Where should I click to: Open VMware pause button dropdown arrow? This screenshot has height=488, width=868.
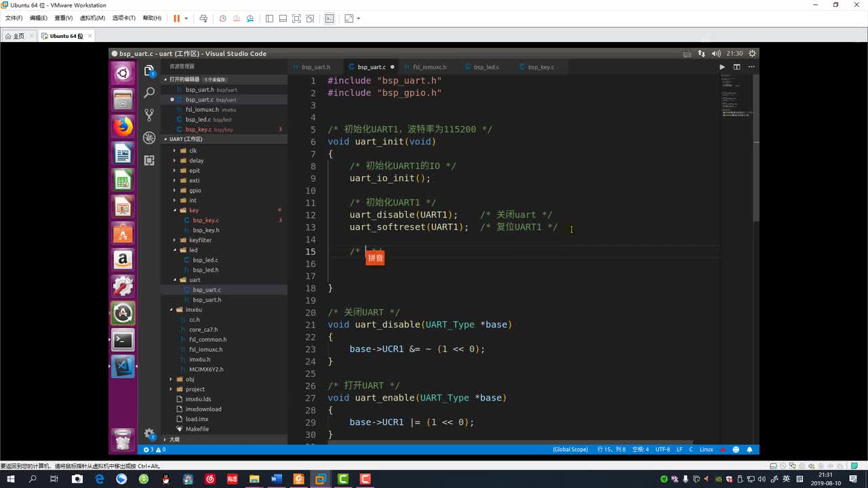186,18
